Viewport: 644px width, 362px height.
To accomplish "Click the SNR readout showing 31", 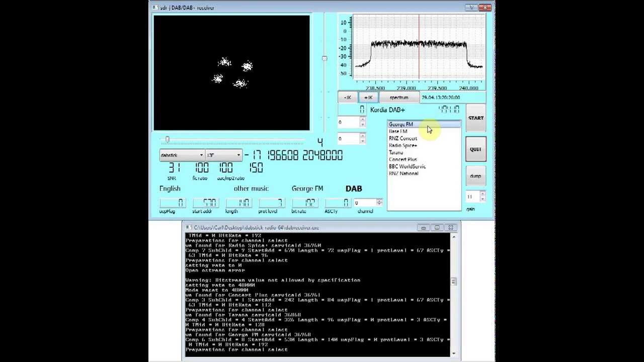I will tap(174, 168).
